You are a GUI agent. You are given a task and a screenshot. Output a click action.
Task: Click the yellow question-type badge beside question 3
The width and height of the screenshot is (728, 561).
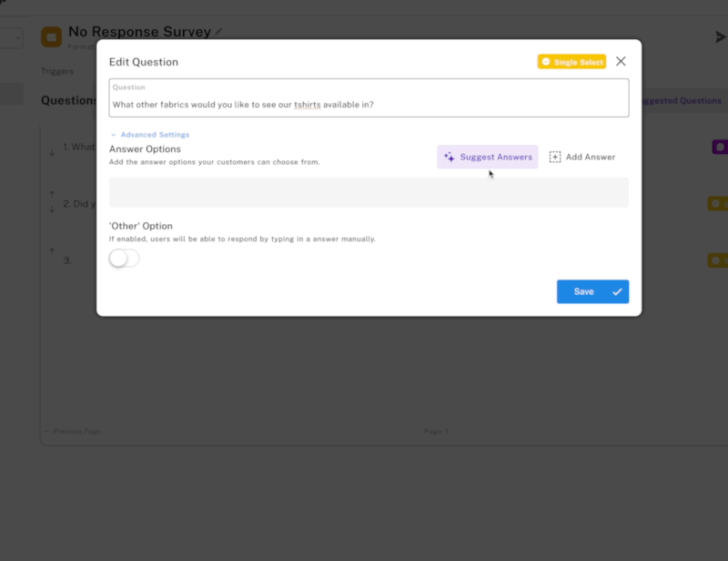tap(717, 260)
